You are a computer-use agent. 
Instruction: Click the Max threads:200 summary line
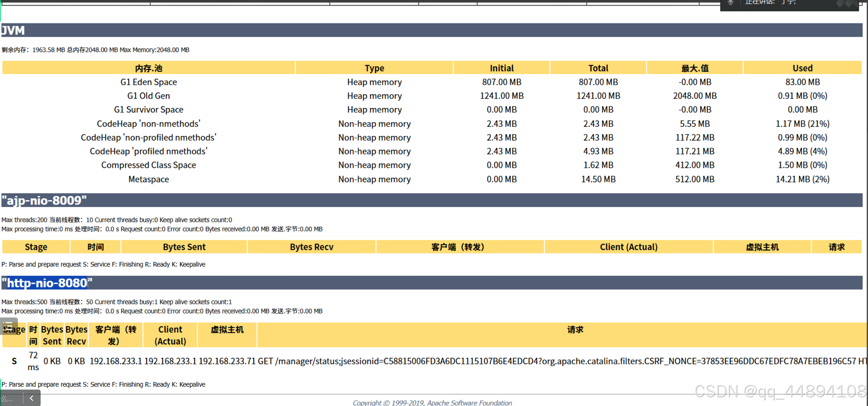(x=117, y=220)
